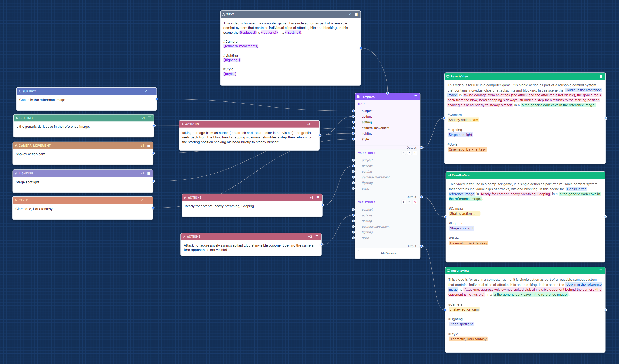Open the SUBJECT node menu icon
Screen dimensions: 619x364
(x=152, y=91)
